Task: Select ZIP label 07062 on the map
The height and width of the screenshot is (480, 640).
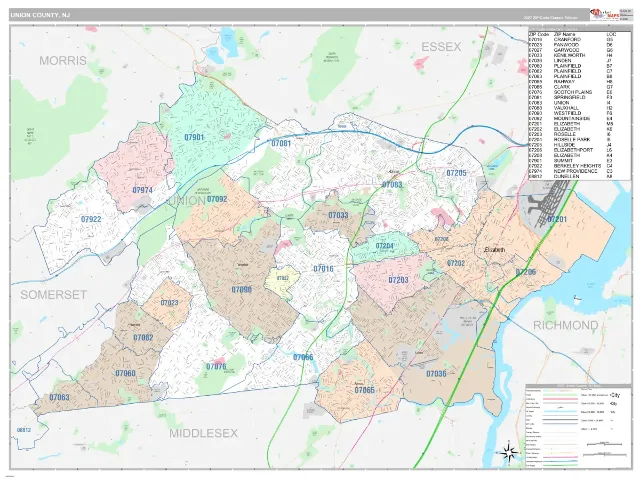Action: (143, 338)
